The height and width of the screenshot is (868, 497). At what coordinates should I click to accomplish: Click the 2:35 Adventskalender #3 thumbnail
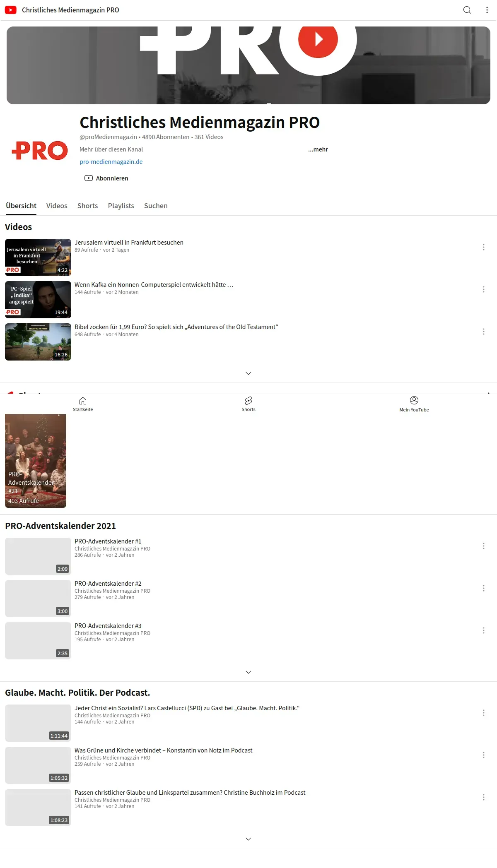(38, 641)
